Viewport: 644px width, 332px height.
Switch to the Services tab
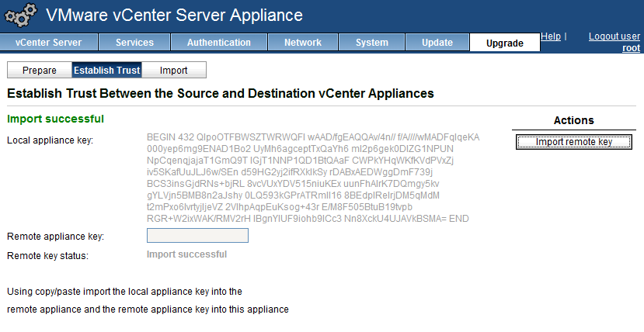pos(134,43)
